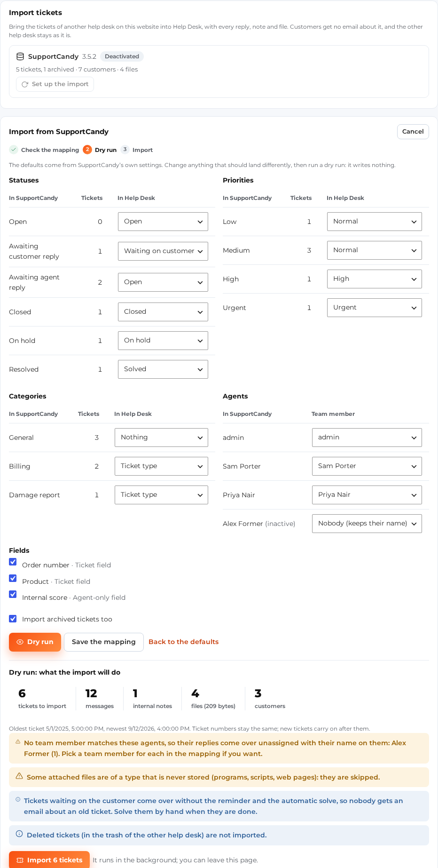Click the info icon in the deleted tickets notice
The image size is (438, 868).
pos(19,834)
